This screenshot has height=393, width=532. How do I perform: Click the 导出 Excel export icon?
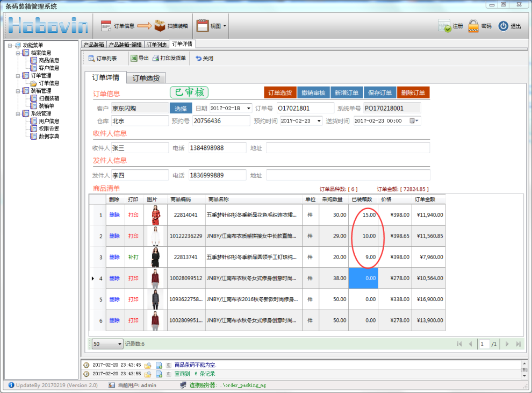(x=134, y=58)
